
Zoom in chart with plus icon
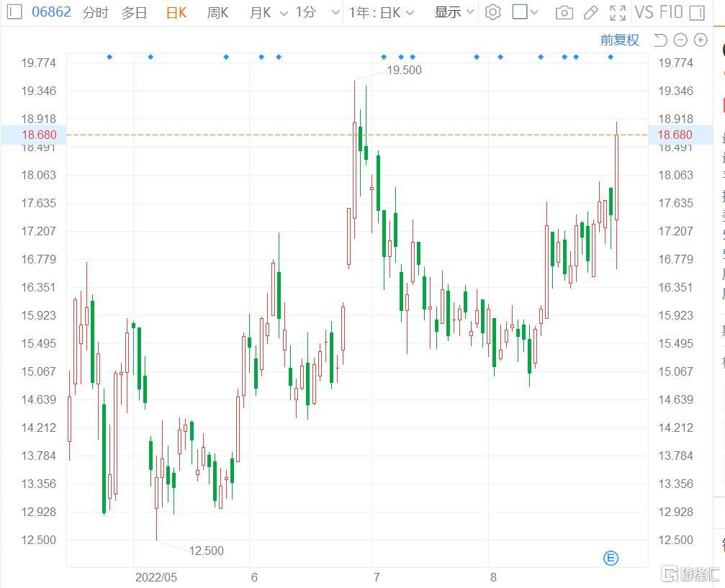(700, 40)
